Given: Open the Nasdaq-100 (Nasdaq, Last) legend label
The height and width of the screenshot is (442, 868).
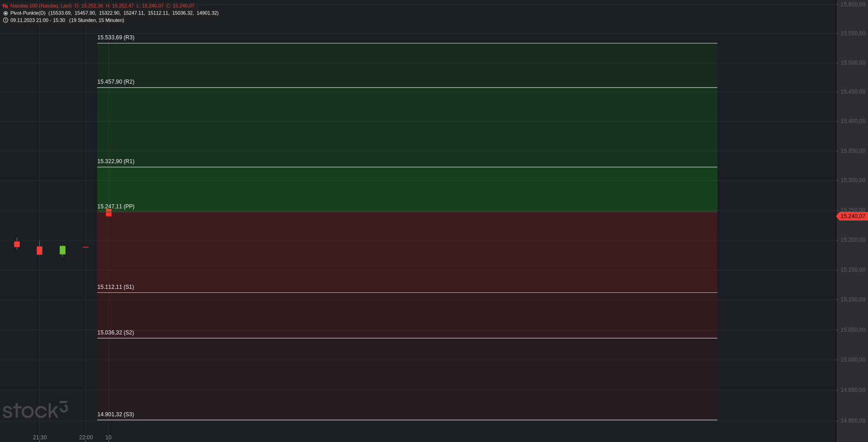Looking at the screenshot, I should (x=41, y=6).
